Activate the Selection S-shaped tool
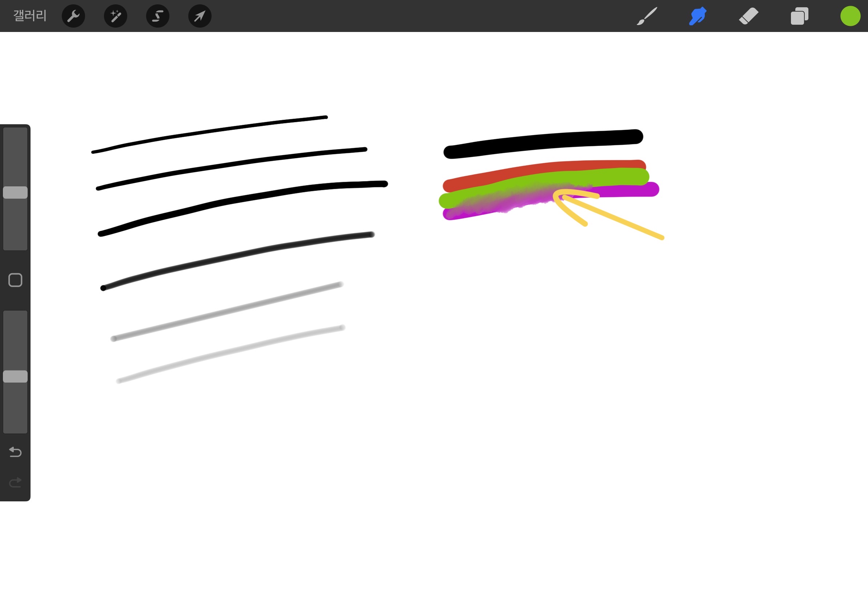This screenshot has height=606, width=868. point(158,16)
